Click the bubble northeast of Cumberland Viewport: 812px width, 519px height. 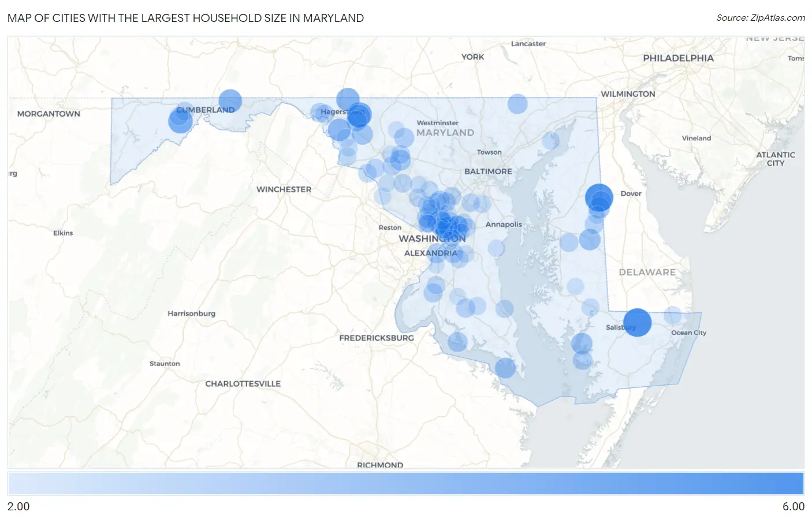click(x=230, y=101)
